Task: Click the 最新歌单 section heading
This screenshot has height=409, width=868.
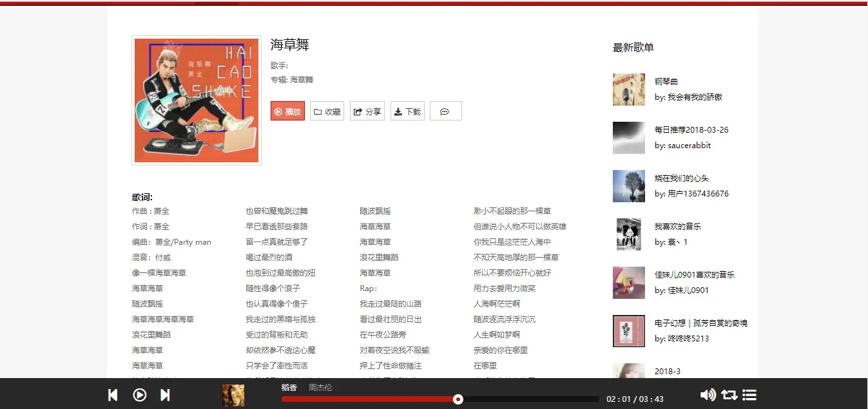Action: (633, 47)
